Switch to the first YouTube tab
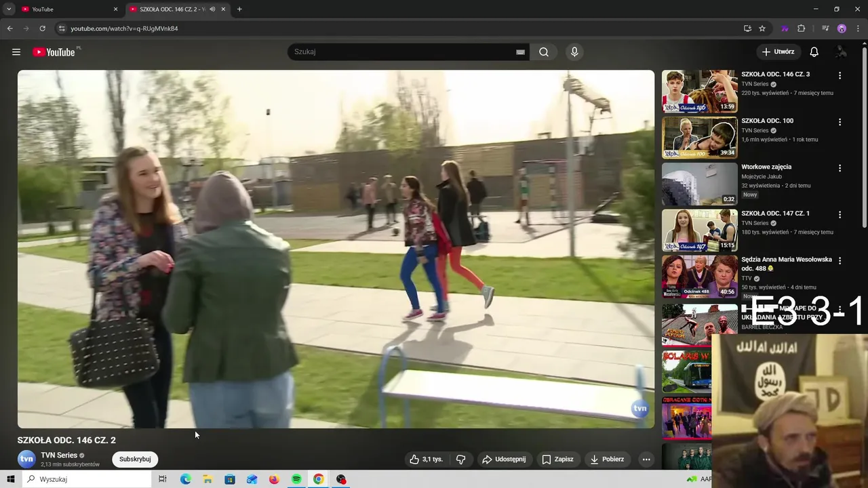This screenshot has width=868, height=488. [x=68, y=9]
